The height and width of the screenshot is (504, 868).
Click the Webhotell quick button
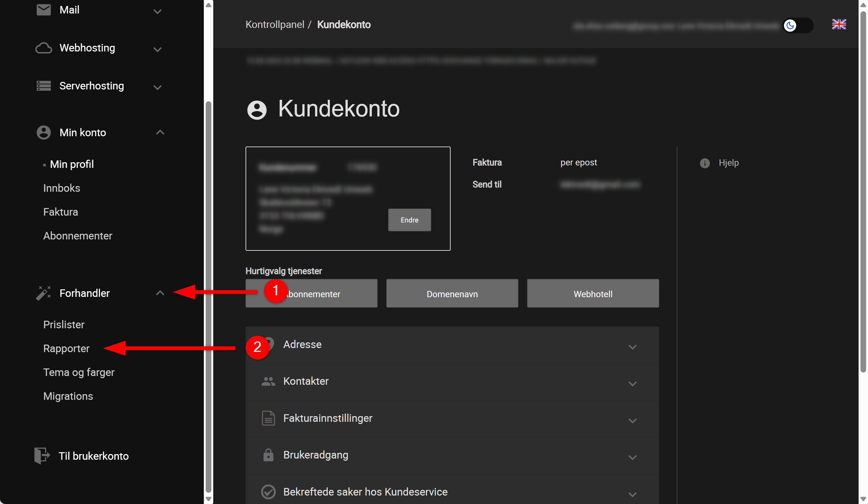593,293
